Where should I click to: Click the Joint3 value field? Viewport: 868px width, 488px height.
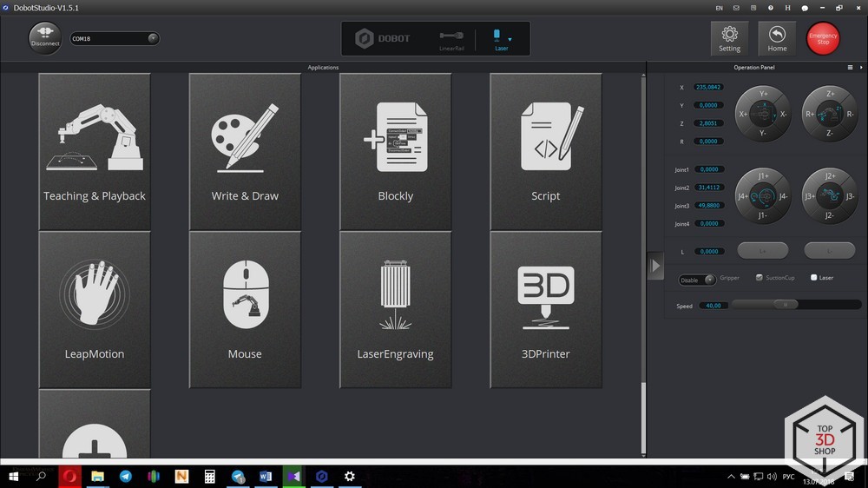click(x=708, y=205)
